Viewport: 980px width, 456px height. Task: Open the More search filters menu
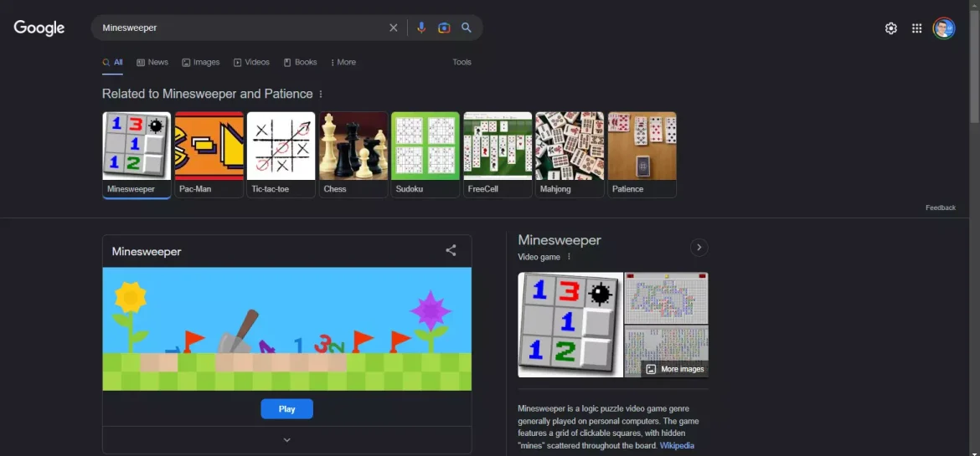(x=343, y=63)
